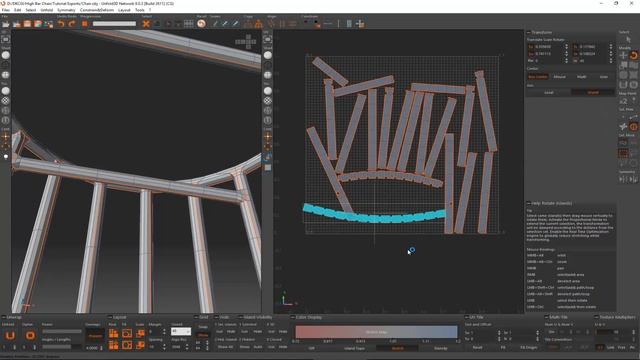Click the orange Stop process square
Screen dimensions: 640x360
(x=84, y=24)
